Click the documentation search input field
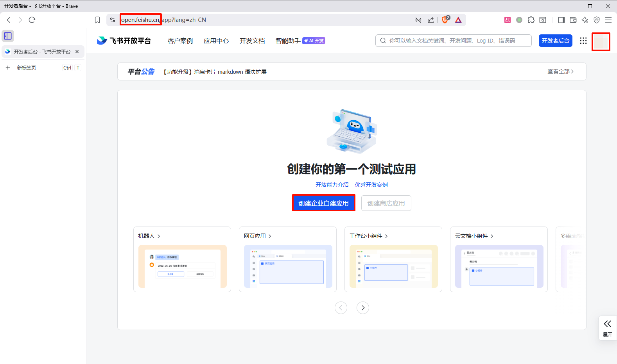The width and height of the screenshot is (617, 364). coord(454,41)
